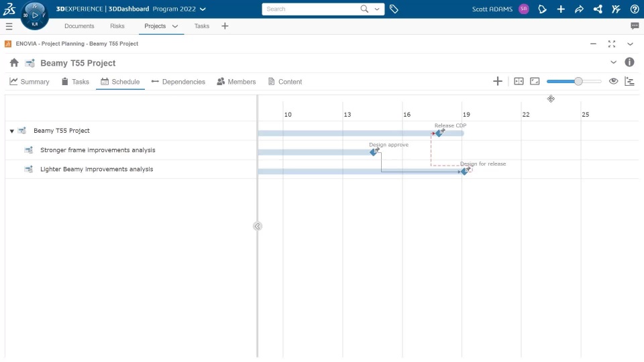Open the 6WTags tag icon
The width and height of the screenshot is (644, 362).
[x=394, y=9]
